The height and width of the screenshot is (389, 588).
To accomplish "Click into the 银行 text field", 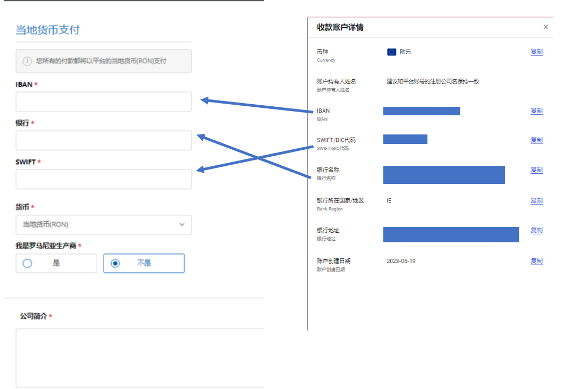I will click(103, 140).
